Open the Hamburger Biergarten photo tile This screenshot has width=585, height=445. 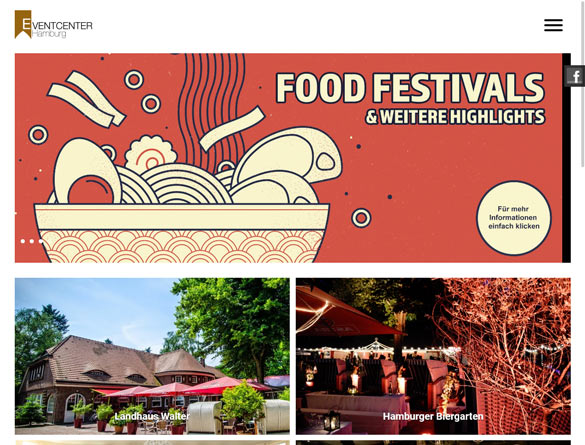point(433,356)
